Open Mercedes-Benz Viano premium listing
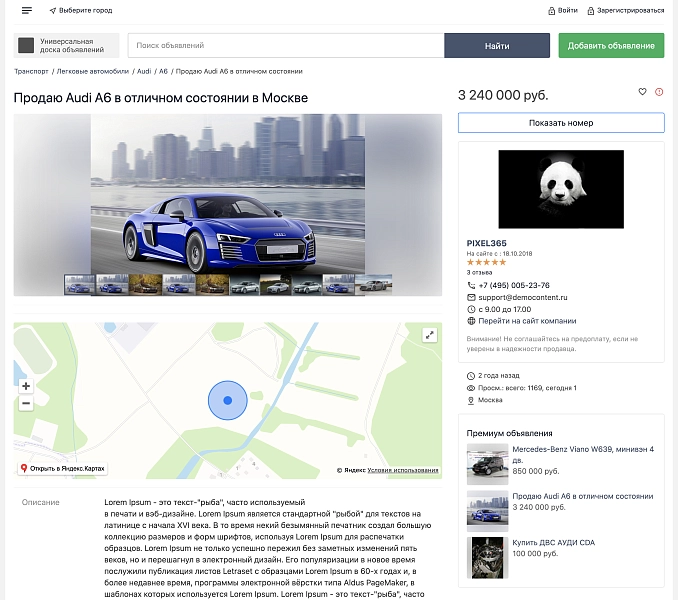The width and height of the screenshot is (678, 600). 583,454
